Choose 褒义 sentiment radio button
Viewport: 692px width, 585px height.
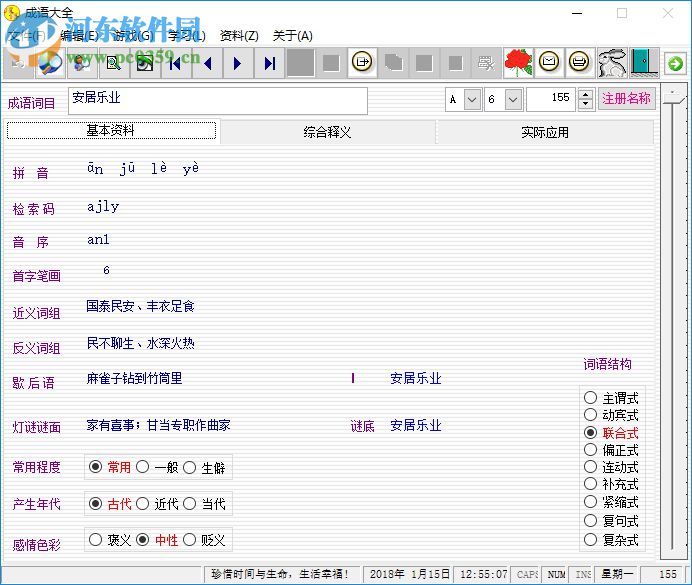point(96,540)
